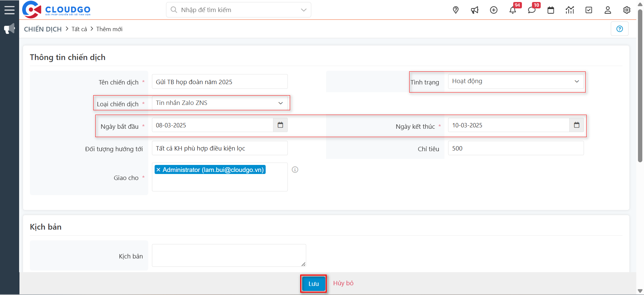This screenshot has width=644, height=295.
Task: Open the settings gear icon
Action: [627, 10]
